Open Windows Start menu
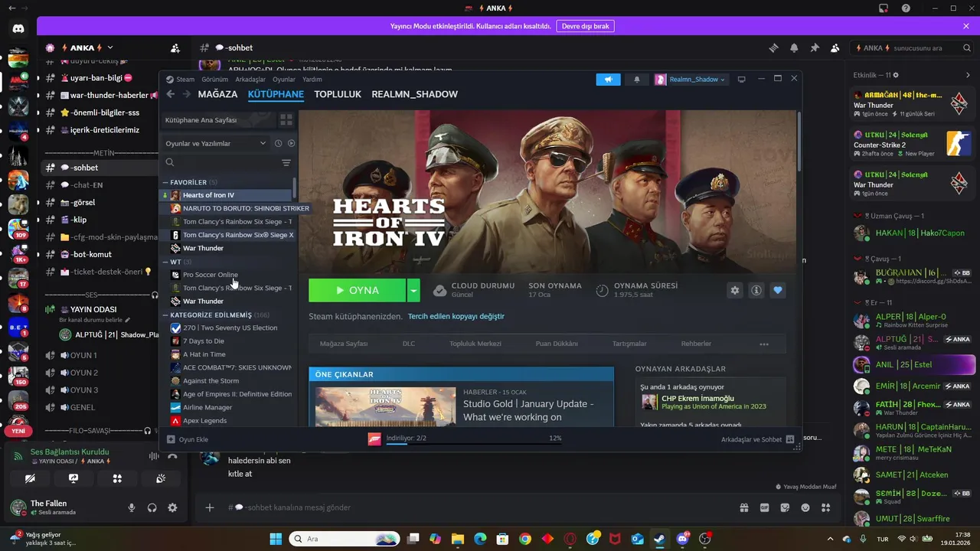This screenshot has width=980, height=551. [x=276, y=539]
